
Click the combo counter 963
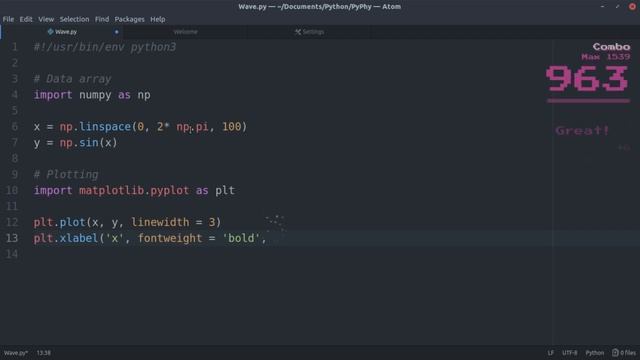tap(587, 79)
